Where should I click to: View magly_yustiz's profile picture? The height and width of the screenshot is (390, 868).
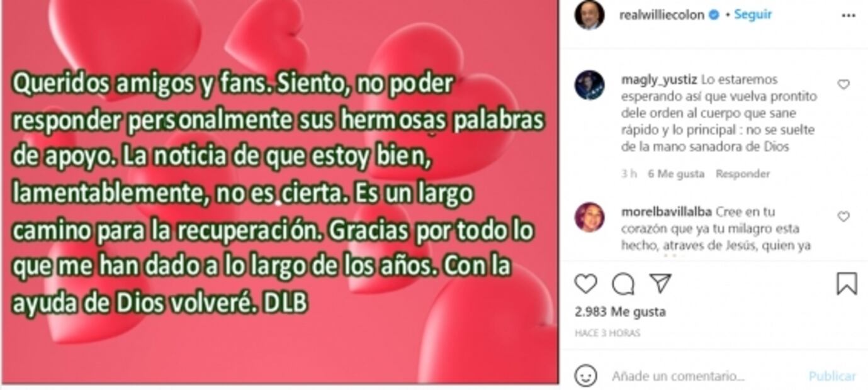590,85
